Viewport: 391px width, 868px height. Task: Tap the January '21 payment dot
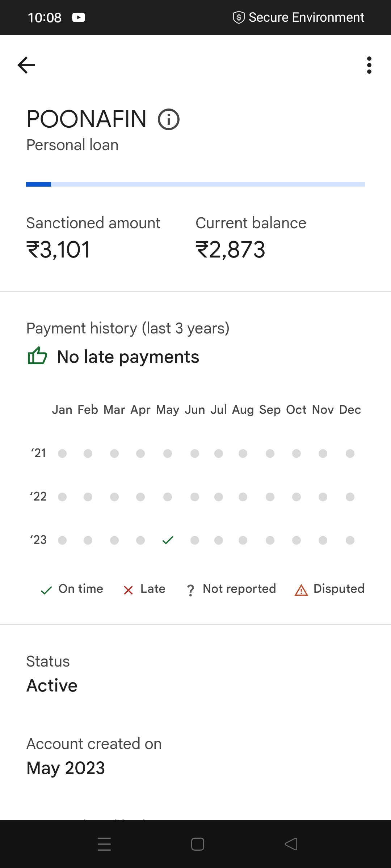pos(62,454)
